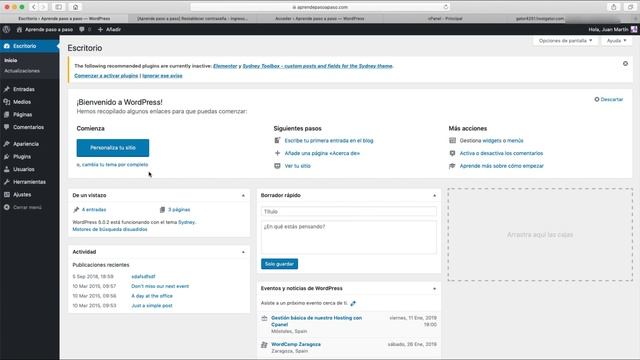Open the sdafsdfsdf recent post
The height and width of the screenshot is (360, 640).
[x=143, y=277]
